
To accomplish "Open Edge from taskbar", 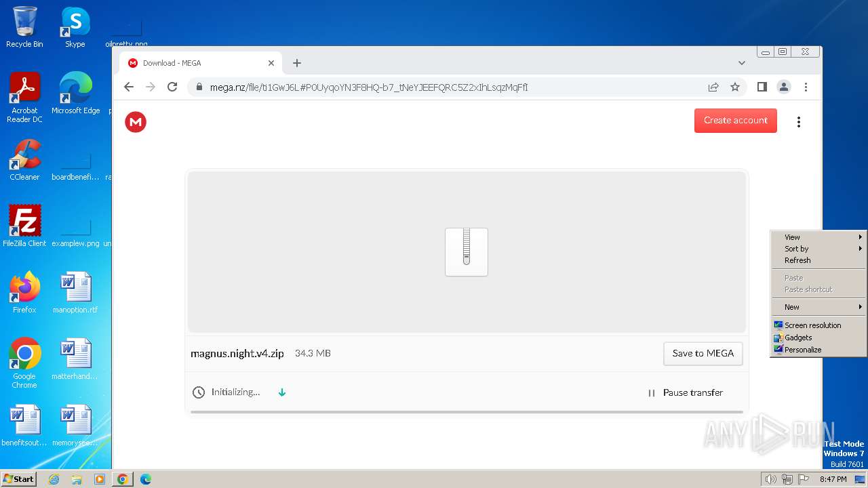I will (146, 479).
